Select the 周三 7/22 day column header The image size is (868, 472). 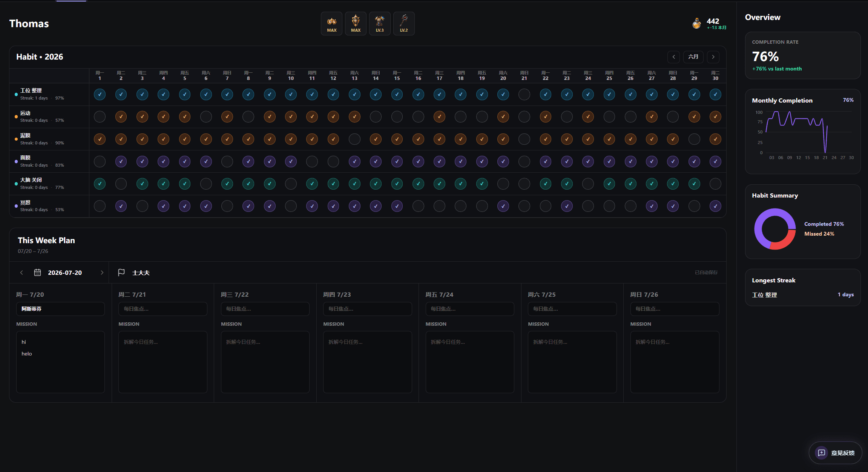click(x=235, y=294)
